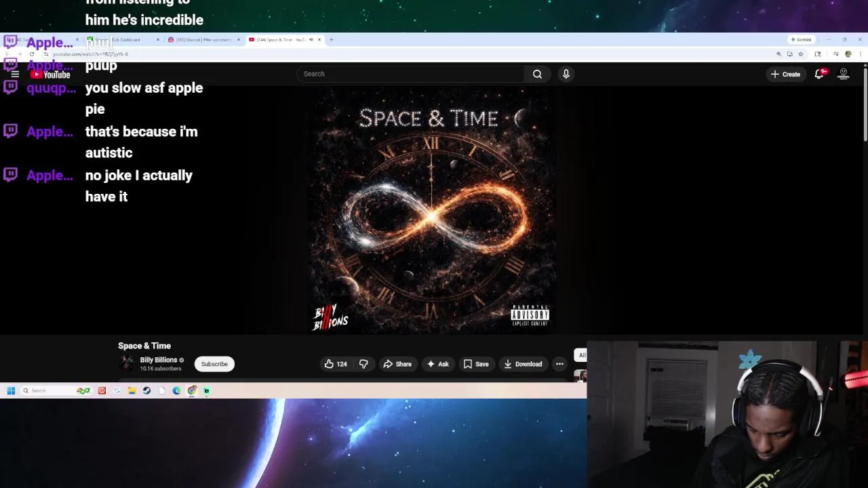
Task: Close the Kick Dashboard tab
Action: (158, 39)
